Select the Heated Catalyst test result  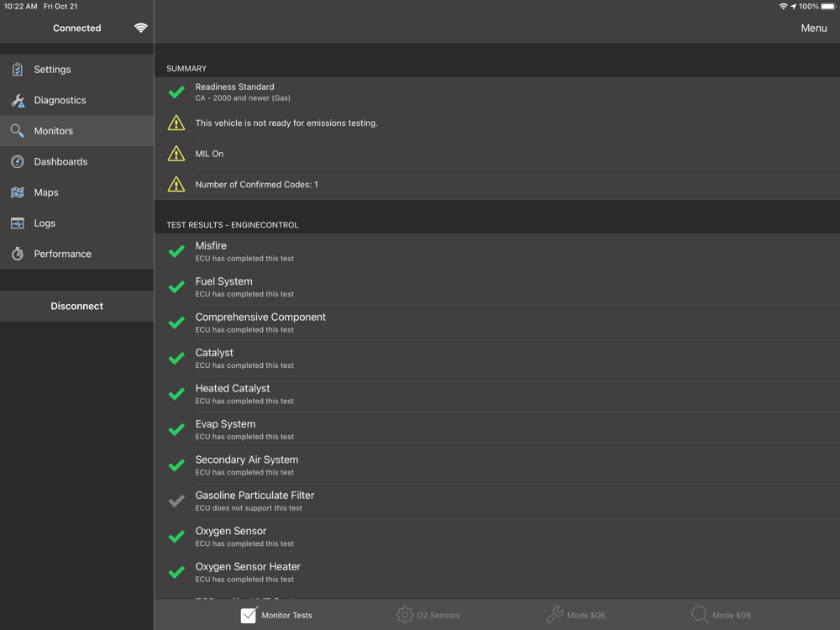[497, 394]
